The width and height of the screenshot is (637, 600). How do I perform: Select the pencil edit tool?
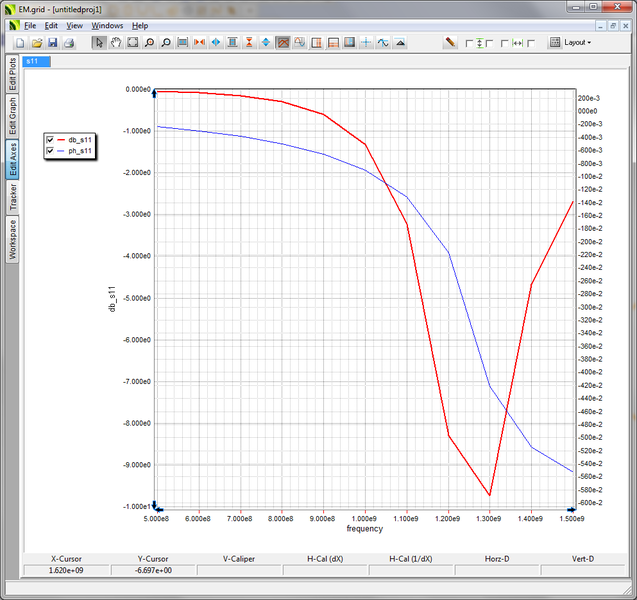click(450, 43)
